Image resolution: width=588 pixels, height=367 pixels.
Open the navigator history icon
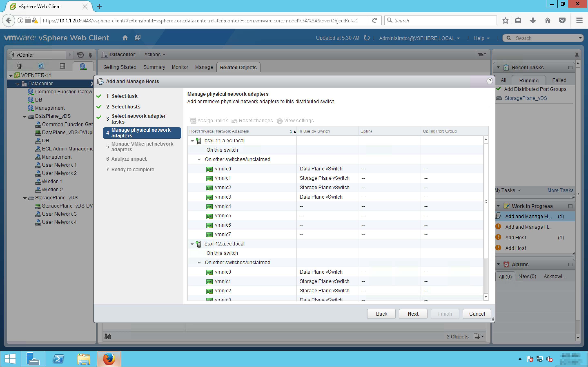tap(80, 55)
